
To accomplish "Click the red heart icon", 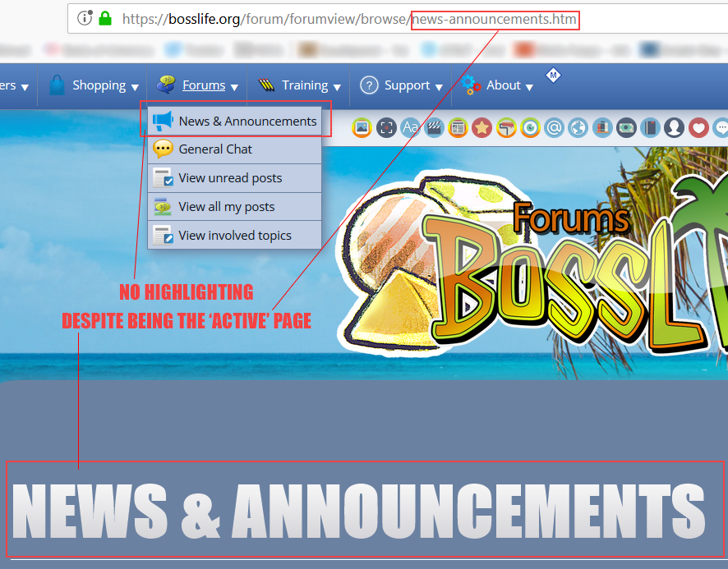I will 698,128.
